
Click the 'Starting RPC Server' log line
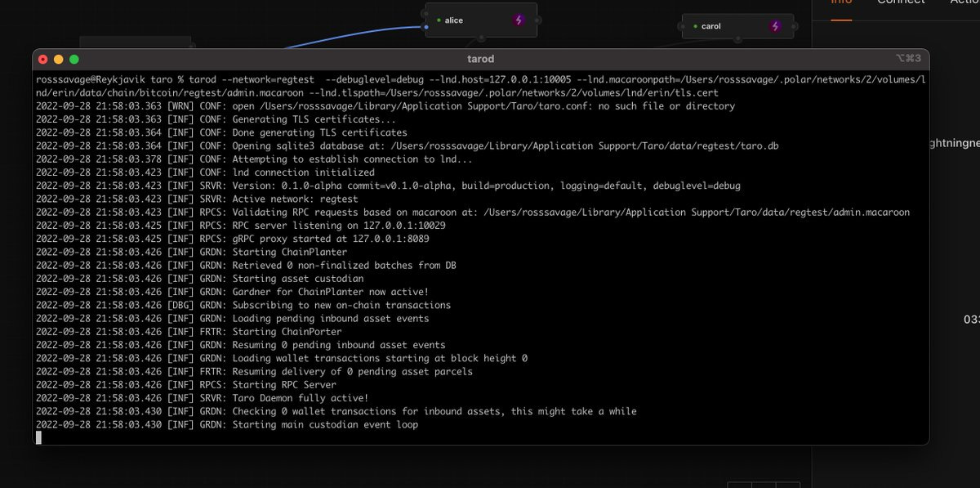pos(186,385)
